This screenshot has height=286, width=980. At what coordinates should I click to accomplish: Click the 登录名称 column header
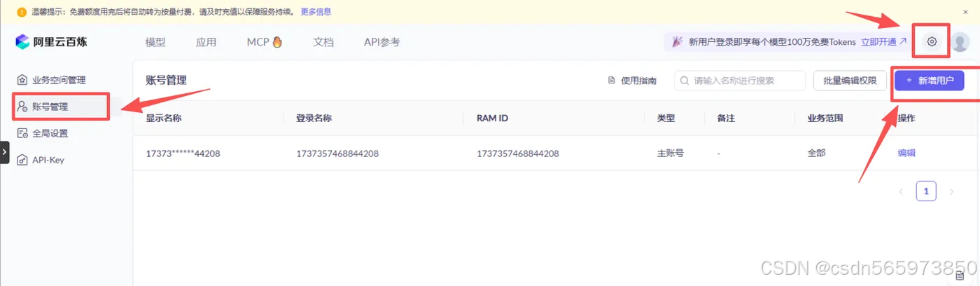click(x=314, y=118)
